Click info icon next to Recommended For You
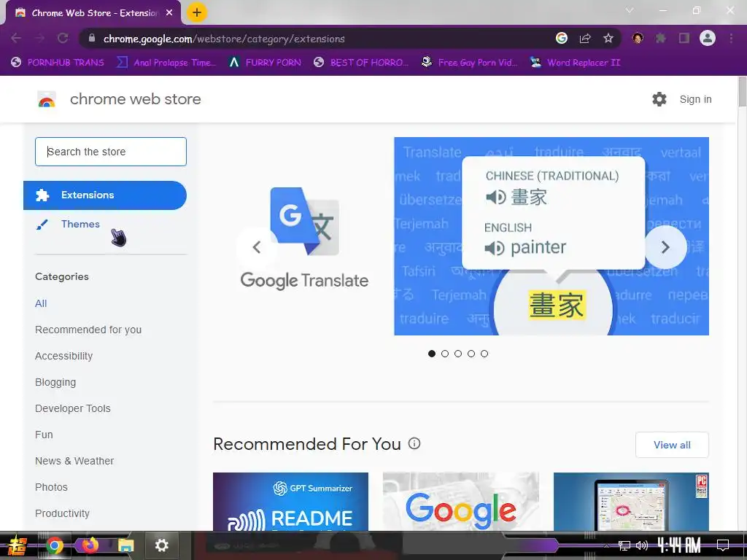Screen dimensions: 747x560 coord(414,444)
